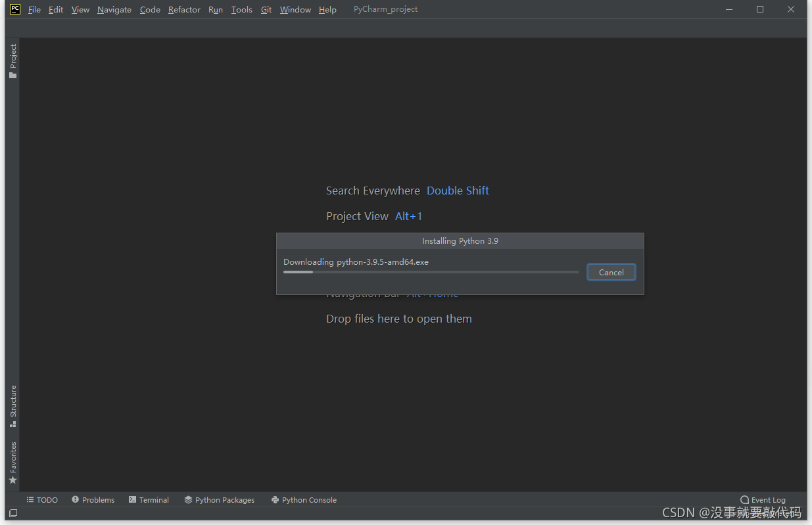
Task: Open the Tools menu
Action: pos(241,9)
